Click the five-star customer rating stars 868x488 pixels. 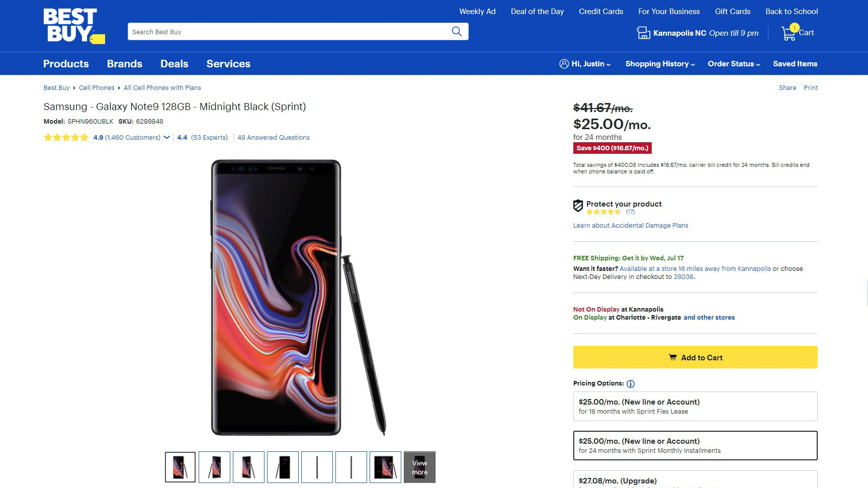[66, 138]
